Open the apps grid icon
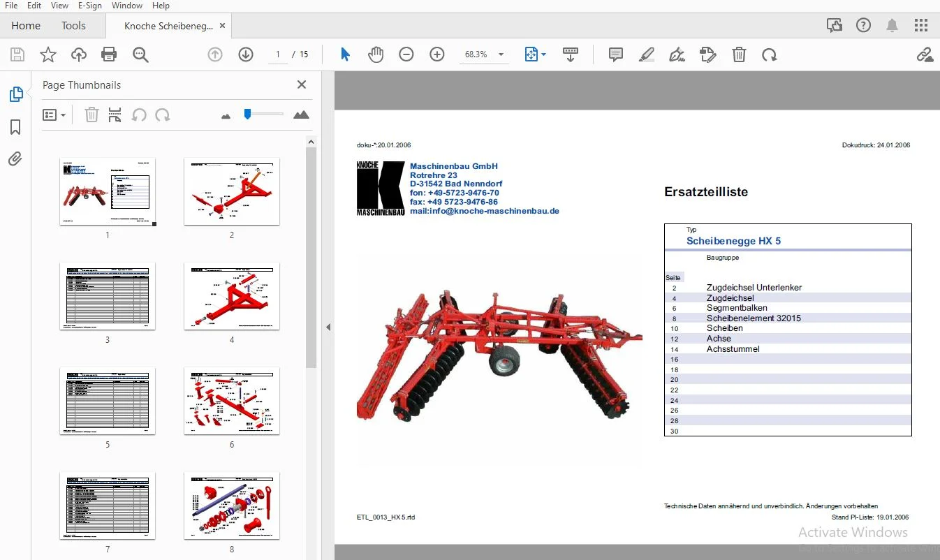The image size is (940, 560). click(920, 25)
